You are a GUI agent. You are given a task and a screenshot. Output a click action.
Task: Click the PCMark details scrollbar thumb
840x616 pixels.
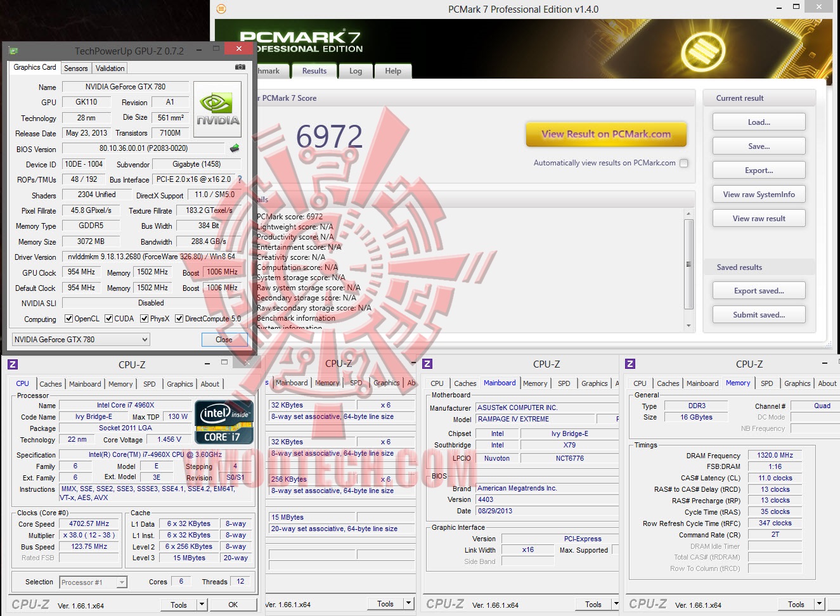(x=689, y=264)
